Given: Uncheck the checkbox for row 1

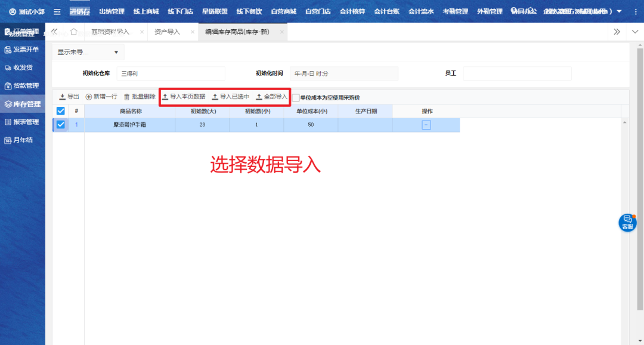Looking at the screenshot, I should click(x=61, y=125).
